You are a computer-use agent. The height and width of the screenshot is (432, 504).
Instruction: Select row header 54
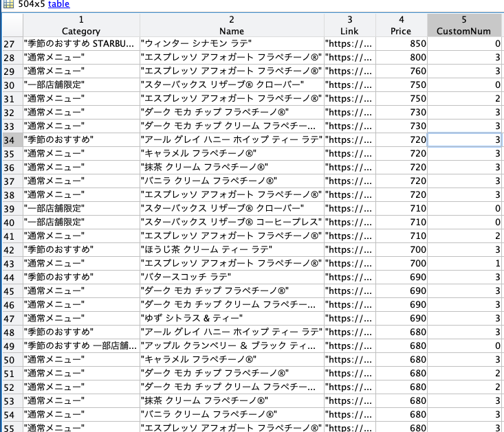12,415
